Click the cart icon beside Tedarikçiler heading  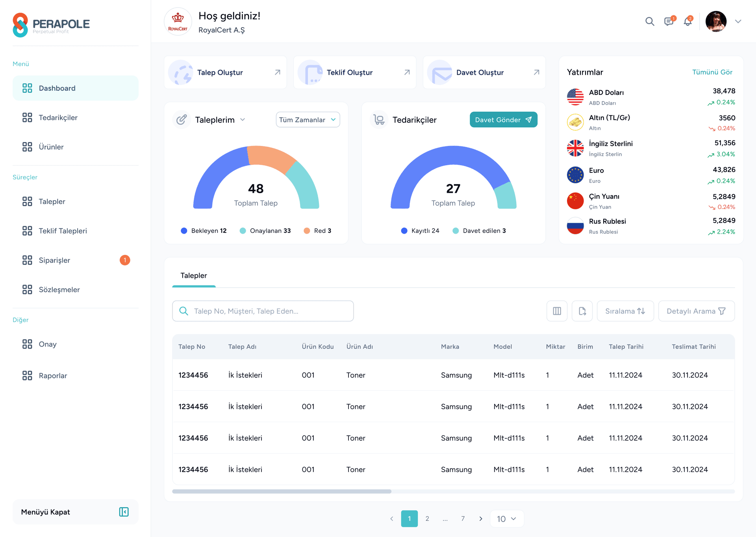tap(379, 120)
